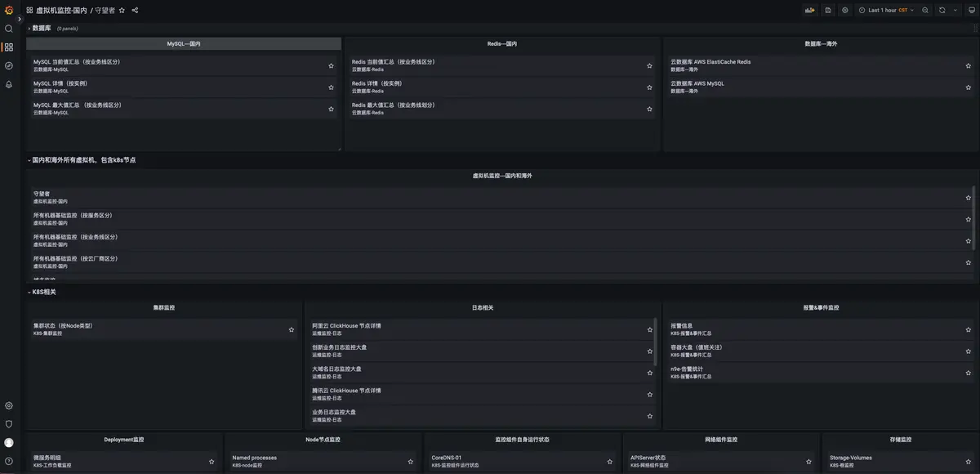
Task: Open Server Admin shield icon
Action: click(x=9, y=424)
